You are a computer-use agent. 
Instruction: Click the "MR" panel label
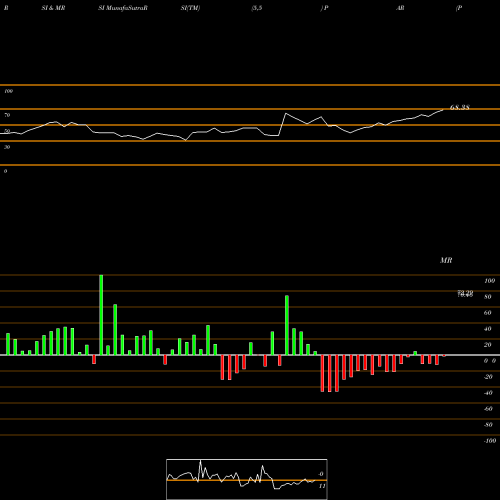click(446, 260)
